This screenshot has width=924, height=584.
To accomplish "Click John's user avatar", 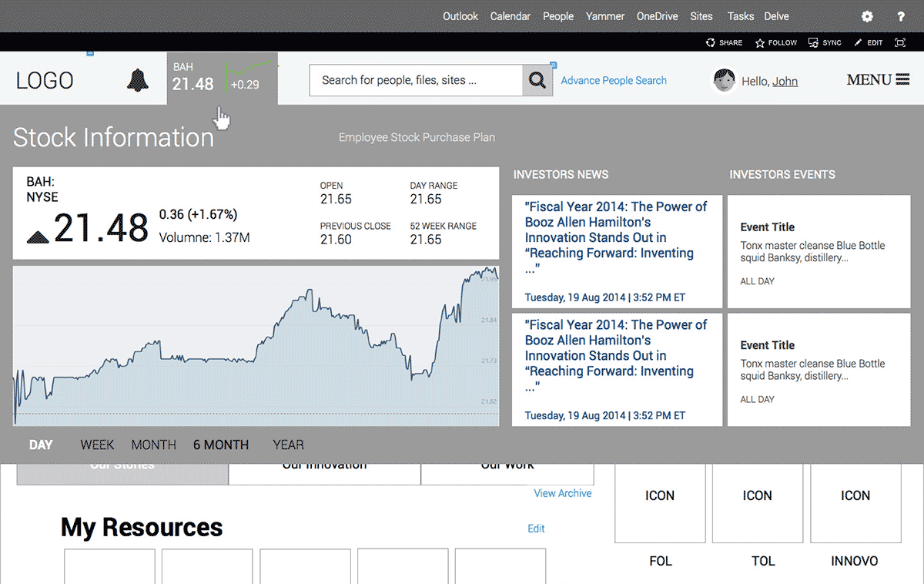I will point(724,80).
